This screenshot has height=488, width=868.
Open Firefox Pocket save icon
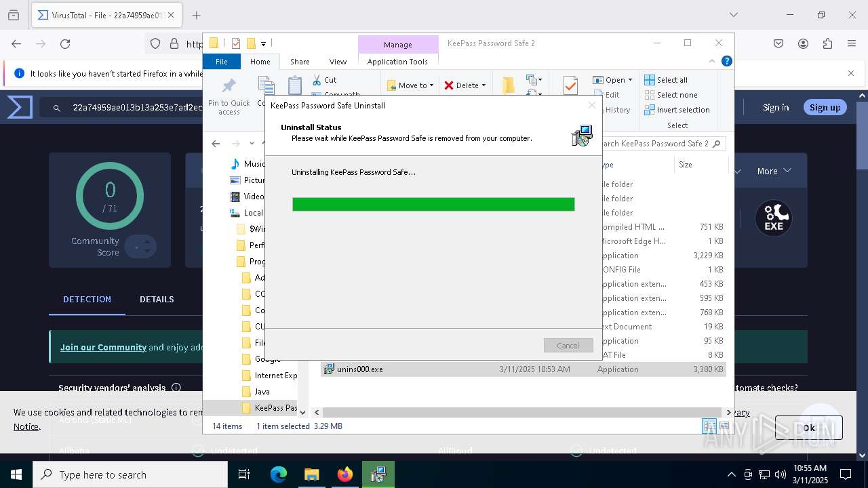point(778,43)
